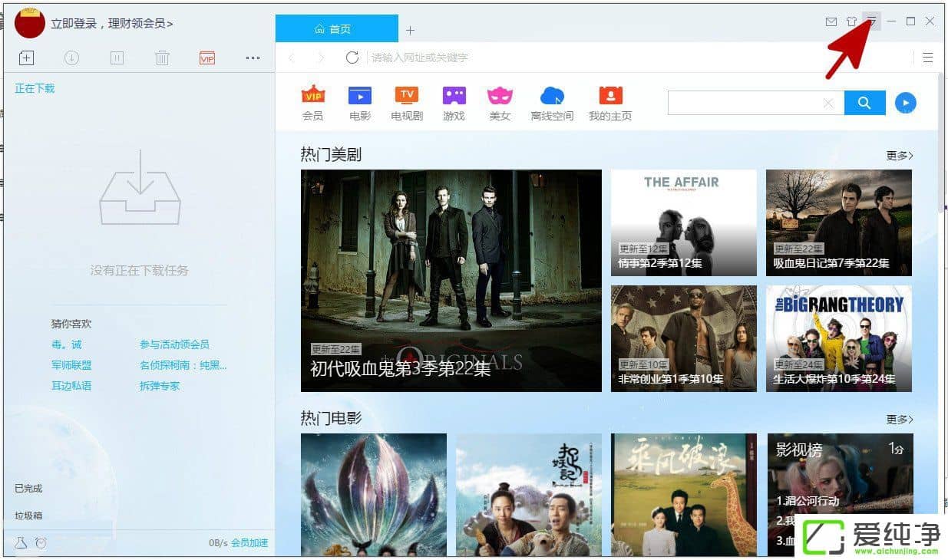Select 已完成 in the left sidebar
Image resolution: width=948 pixels, height=560 pixels.
[28, 488]
